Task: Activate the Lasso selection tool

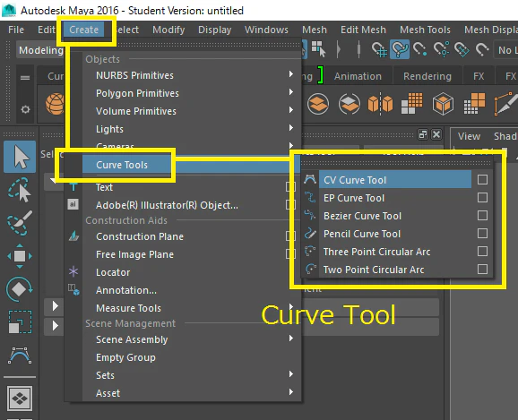Action: tap(20, 190)
